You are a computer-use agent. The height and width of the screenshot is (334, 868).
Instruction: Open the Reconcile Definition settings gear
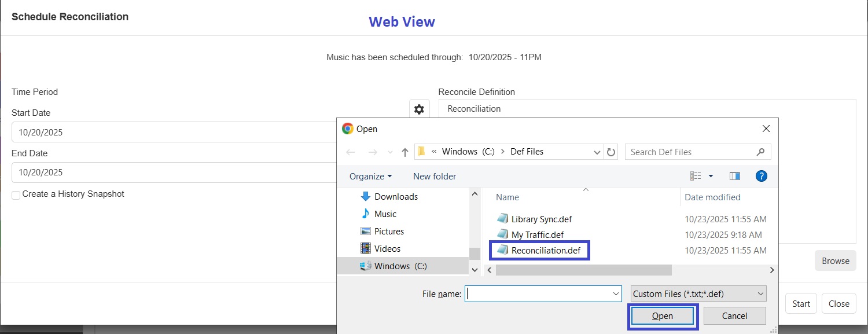419,109
